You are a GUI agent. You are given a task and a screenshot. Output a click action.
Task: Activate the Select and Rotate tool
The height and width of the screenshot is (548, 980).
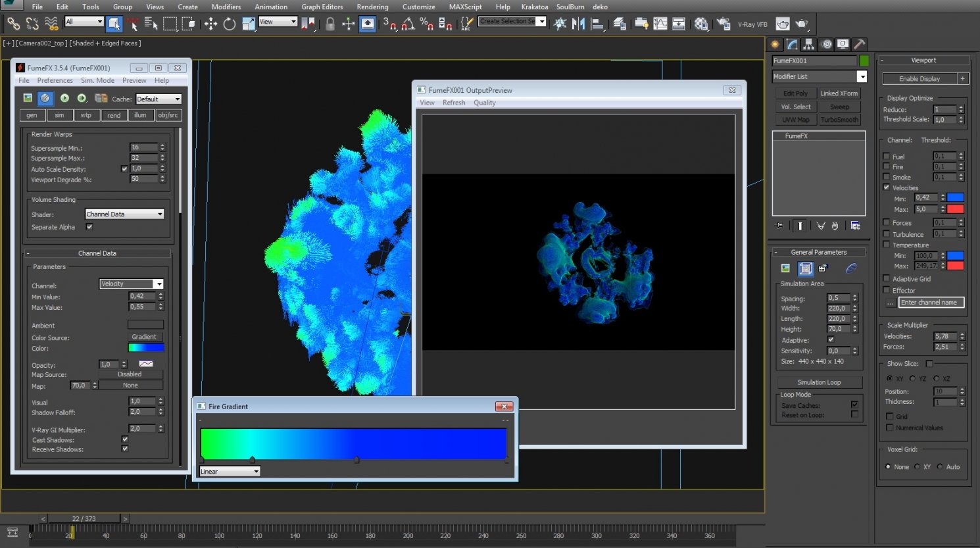click(228, 24)
